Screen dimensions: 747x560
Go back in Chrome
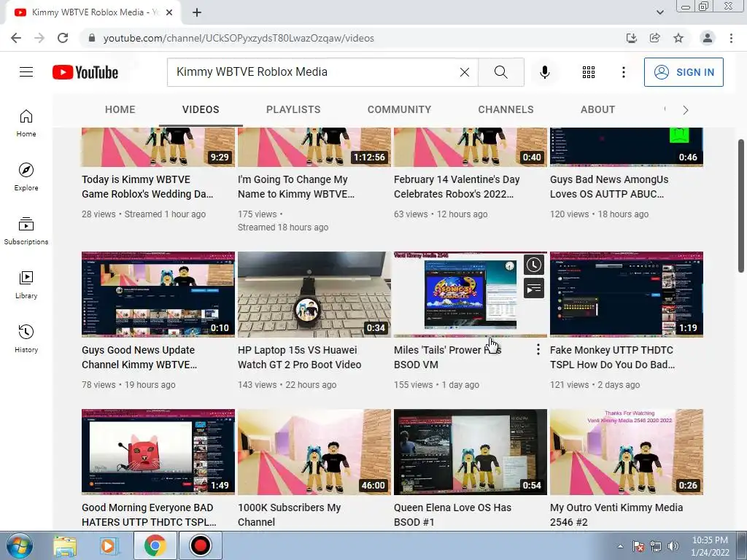tap(16, 38)
